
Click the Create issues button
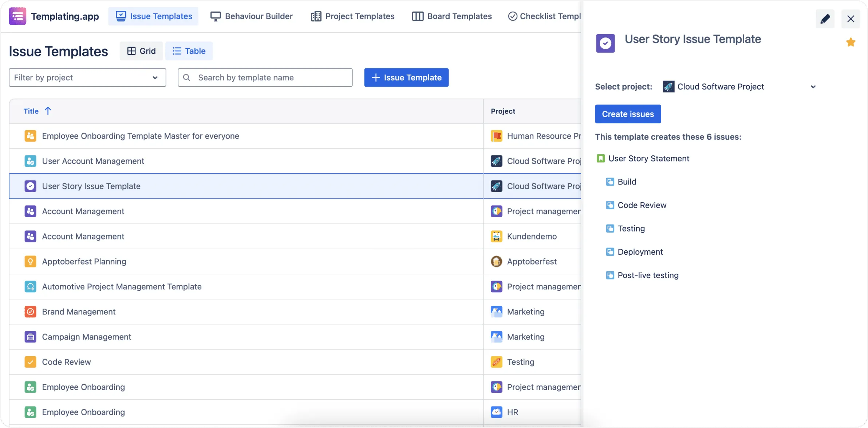pos(628,114)
